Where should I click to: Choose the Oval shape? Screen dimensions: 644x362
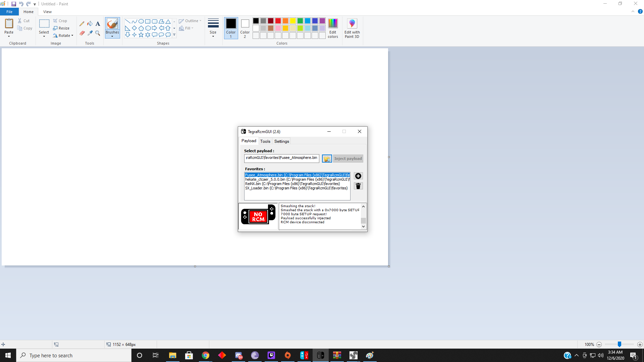coord(141,21)
